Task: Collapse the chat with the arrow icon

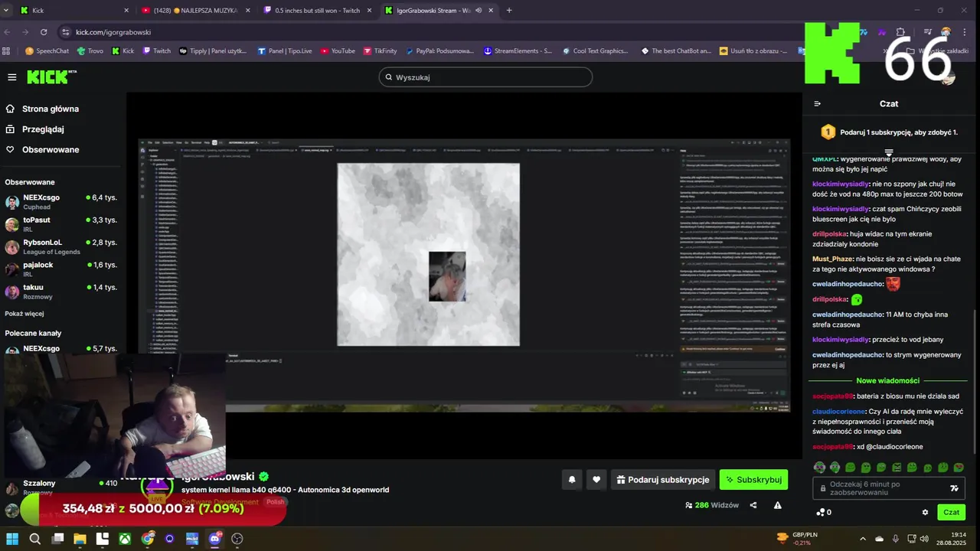Action: (x=817, y=104)
